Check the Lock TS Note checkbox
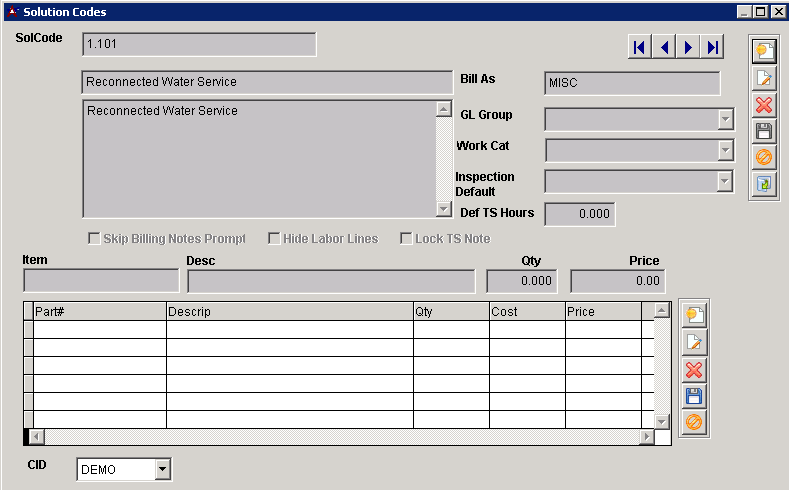Viewport: 789px width, 490px height. (406, 239)
